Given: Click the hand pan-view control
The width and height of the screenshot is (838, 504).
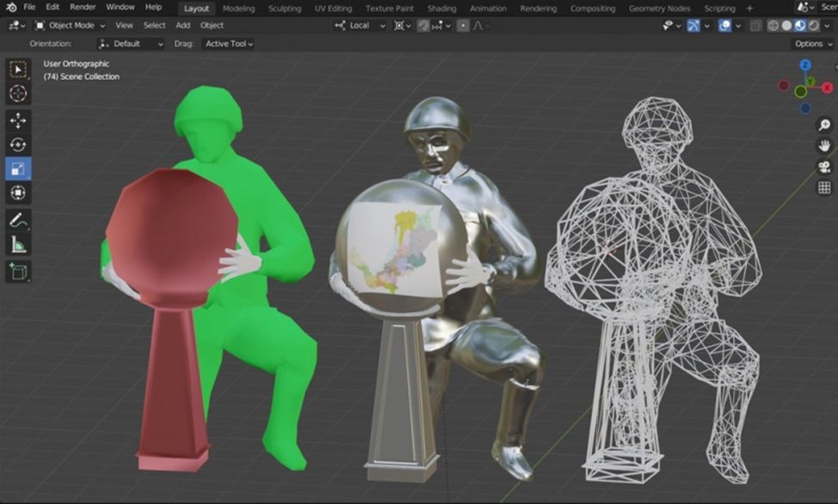Looking at the screenshot, I should 824,146.
